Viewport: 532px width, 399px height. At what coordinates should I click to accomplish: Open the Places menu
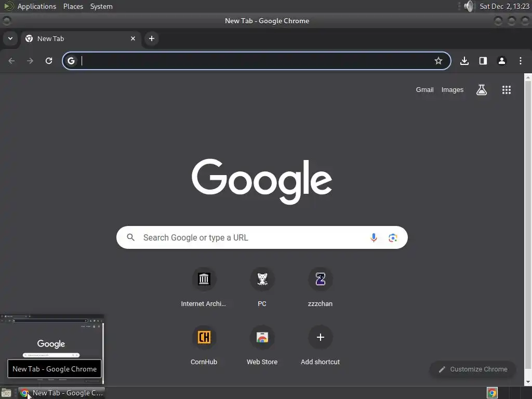point(73,6)
